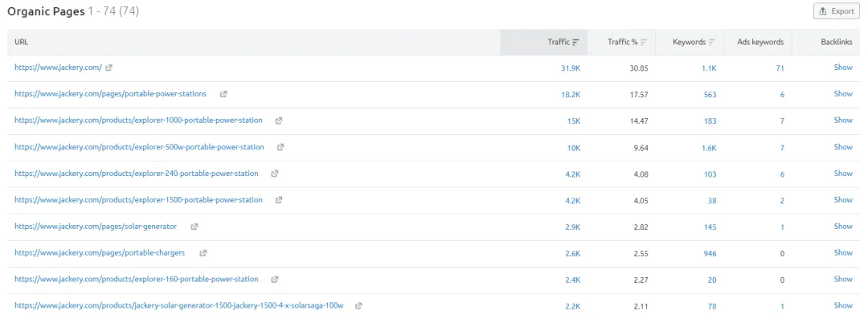
Task: Open external link icon for explorer-500w URL
Action: (x=280, y=147)
